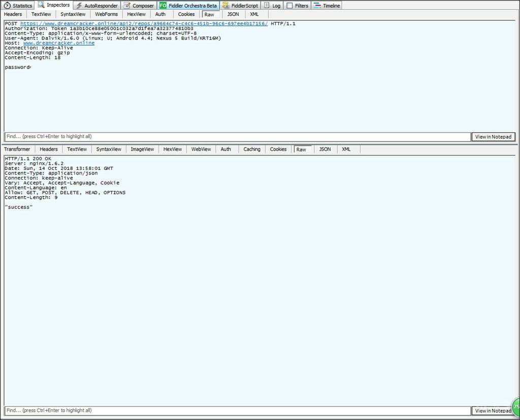Click the FiddlerScript JS icon
Screen dimensions: 520x420
(x=225, y=6)
